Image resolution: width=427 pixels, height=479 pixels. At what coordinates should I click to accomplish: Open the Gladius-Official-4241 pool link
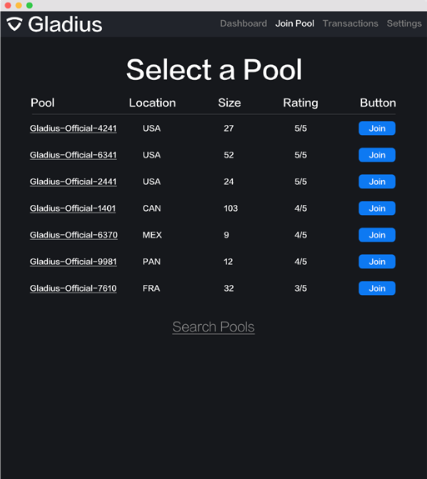tap(73, 128)
